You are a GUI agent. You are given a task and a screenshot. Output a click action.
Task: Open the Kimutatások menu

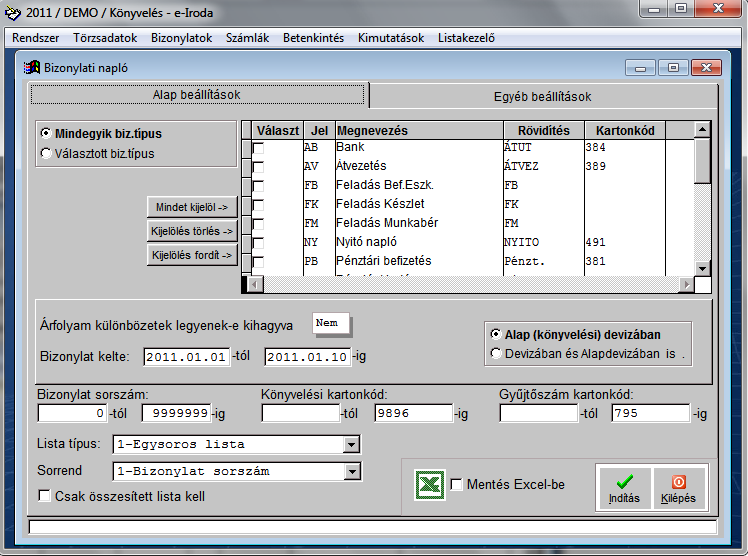[391, 38]
